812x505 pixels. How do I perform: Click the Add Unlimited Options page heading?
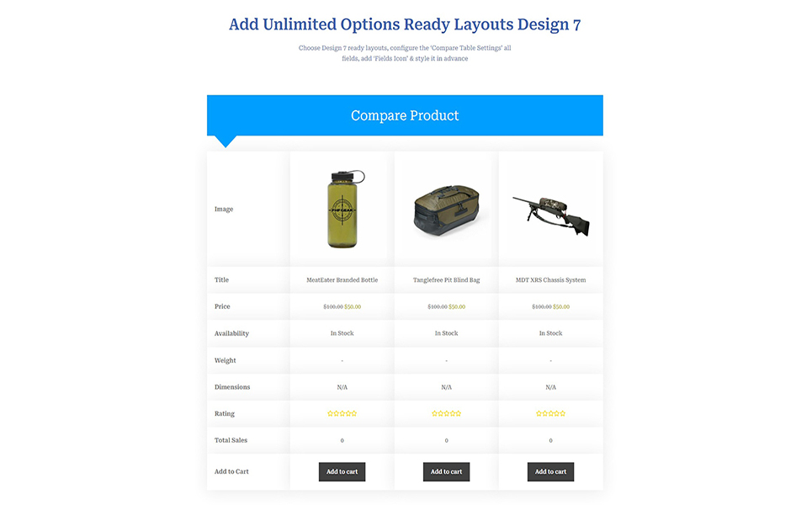tap(405, 24)
